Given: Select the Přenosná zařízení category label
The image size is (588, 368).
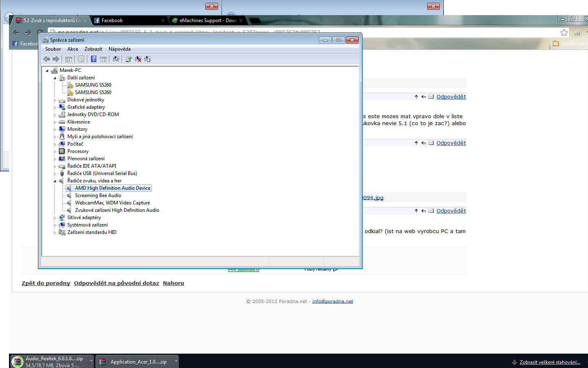Looking at the screenshot, I should pos(86,159).
